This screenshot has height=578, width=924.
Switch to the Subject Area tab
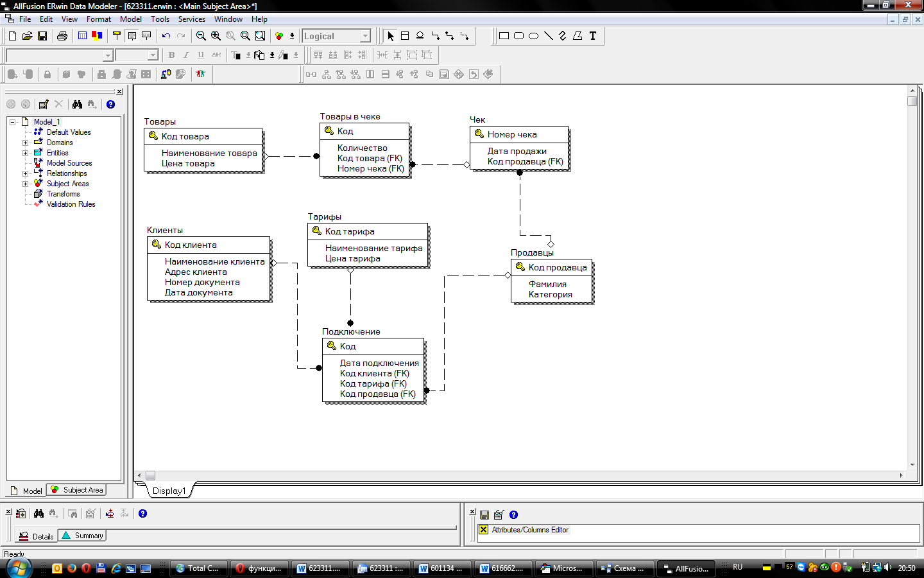tap(77, 490)
